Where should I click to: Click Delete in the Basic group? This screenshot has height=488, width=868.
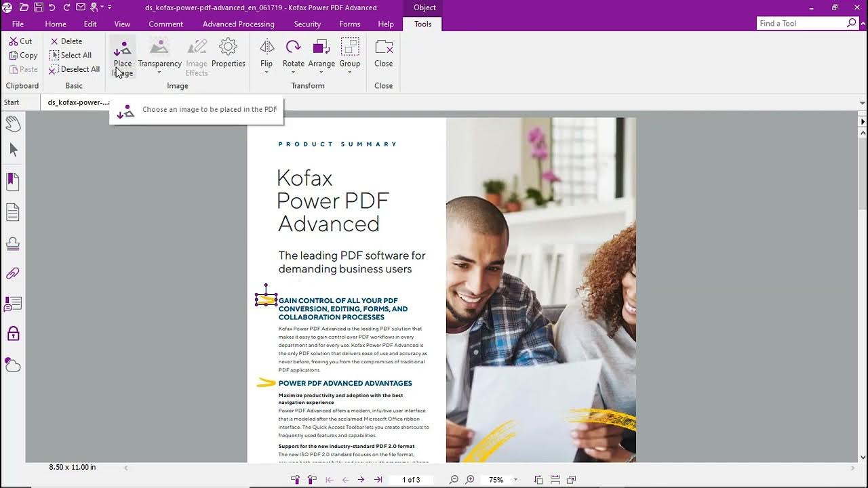coord(66,41)
